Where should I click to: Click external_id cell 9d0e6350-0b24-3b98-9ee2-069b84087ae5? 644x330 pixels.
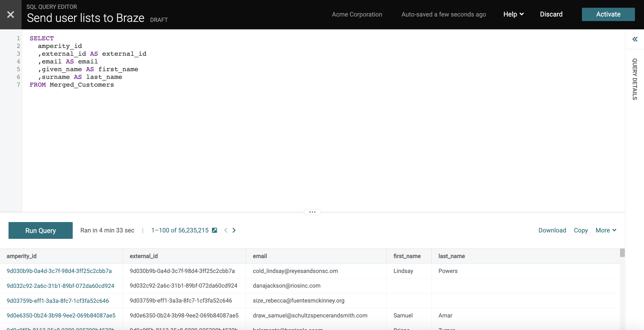tap(184, 316)
